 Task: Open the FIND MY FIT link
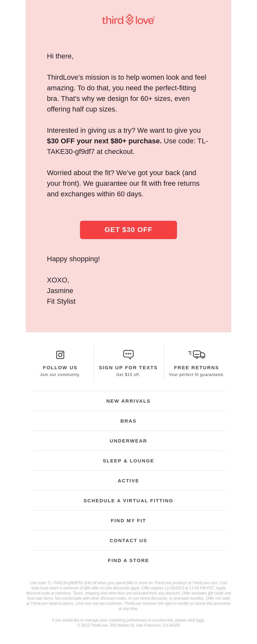128,521
